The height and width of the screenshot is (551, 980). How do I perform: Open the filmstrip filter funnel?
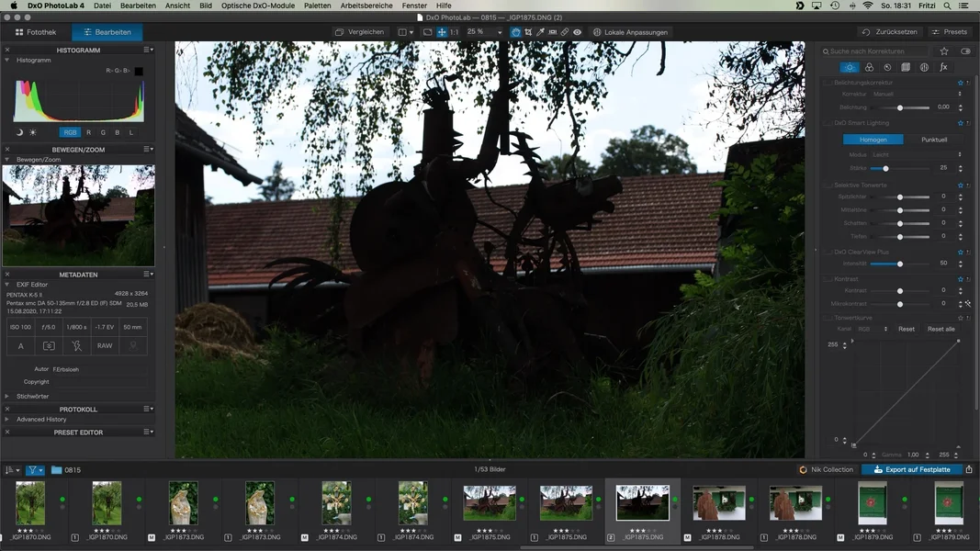point(34,470)
